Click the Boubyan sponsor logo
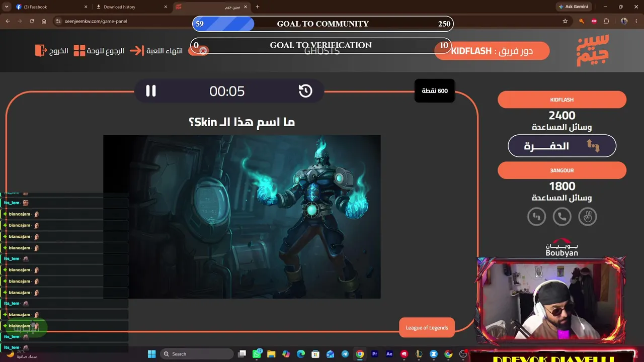 tap(562, 248)
